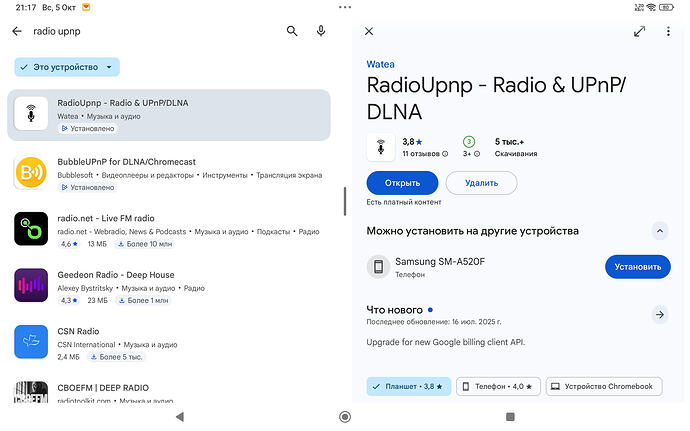This screenshot has width=690, height=431.
Task: Open the Watea developer link
Action: click(x=380, y=64)
